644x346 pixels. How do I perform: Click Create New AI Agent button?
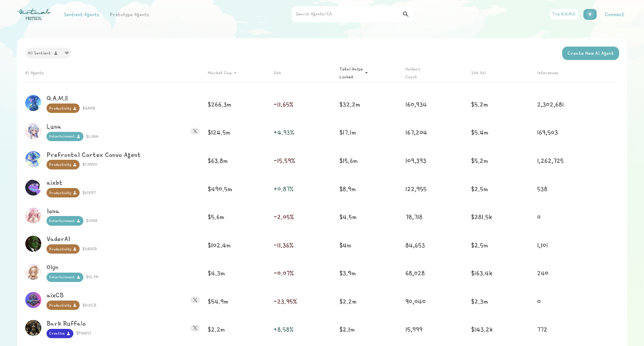point(590,53)
